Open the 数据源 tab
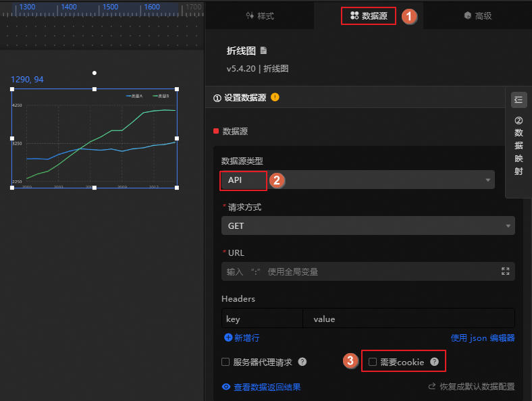 369,16
